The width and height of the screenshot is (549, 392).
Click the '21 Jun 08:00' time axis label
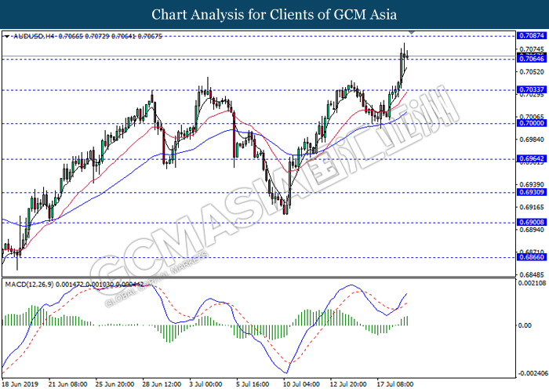[x=68, y=384]
